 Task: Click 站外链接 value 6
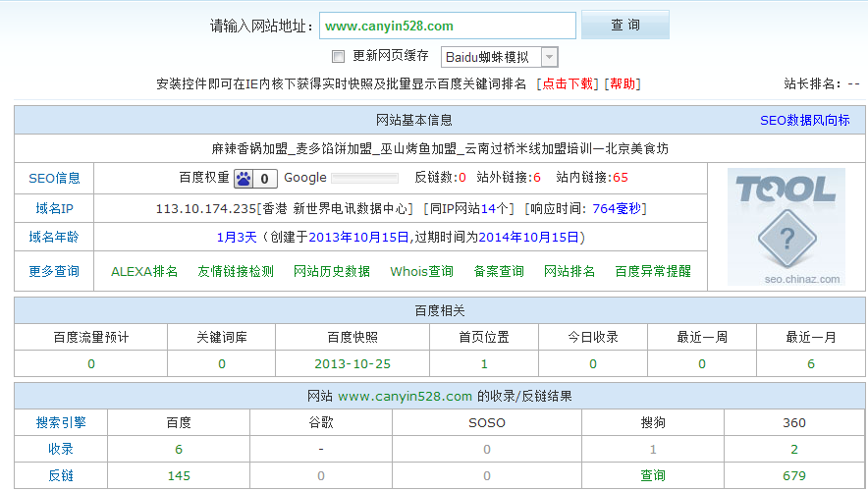click(x=537, y=178)
